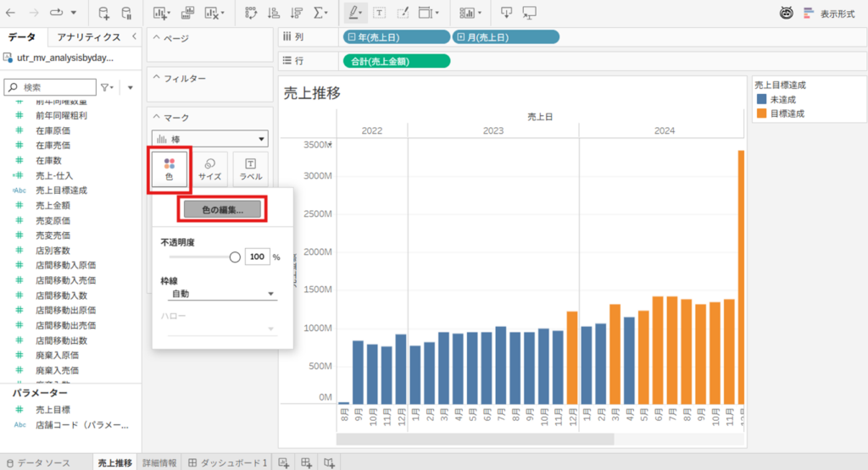Select the 目標達成 orange legend swatch
The height and width of the screenshot is (470, 868).
[x=761, y=113]
